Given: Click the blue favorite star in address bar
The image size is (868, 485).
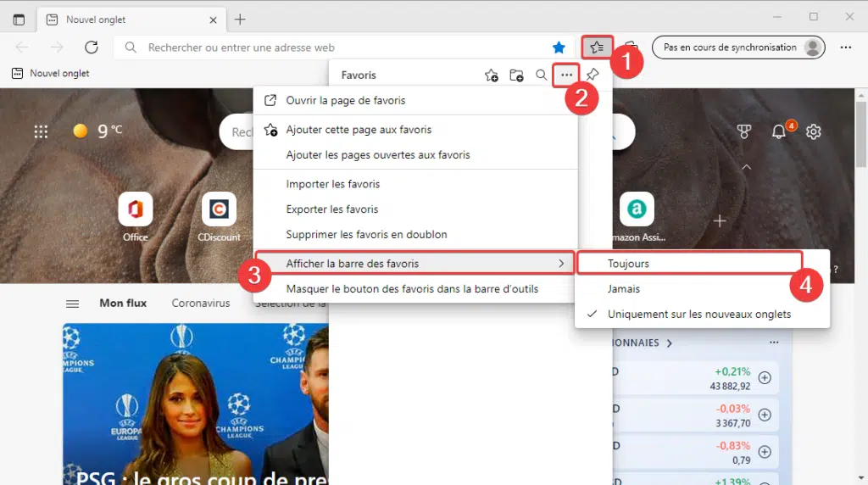Looking at the screenshot, I should point(559,47).
